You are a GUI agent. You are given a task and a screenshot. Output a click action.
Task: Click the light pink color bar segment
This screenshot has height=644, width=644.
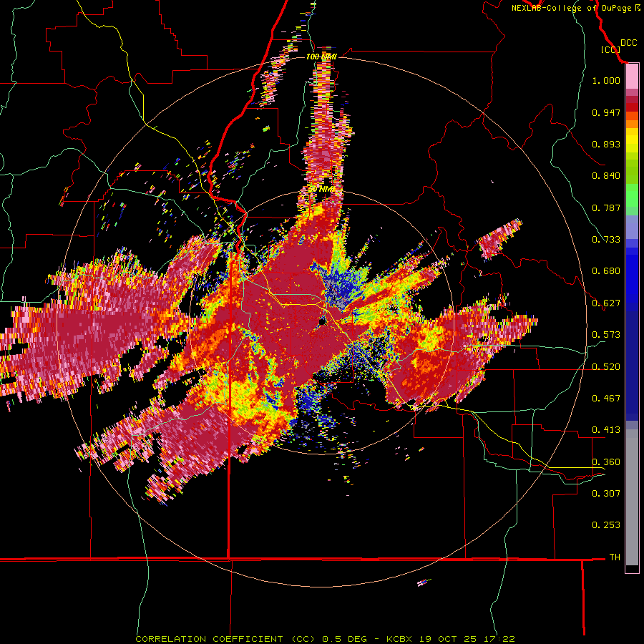tap(632, 77)
